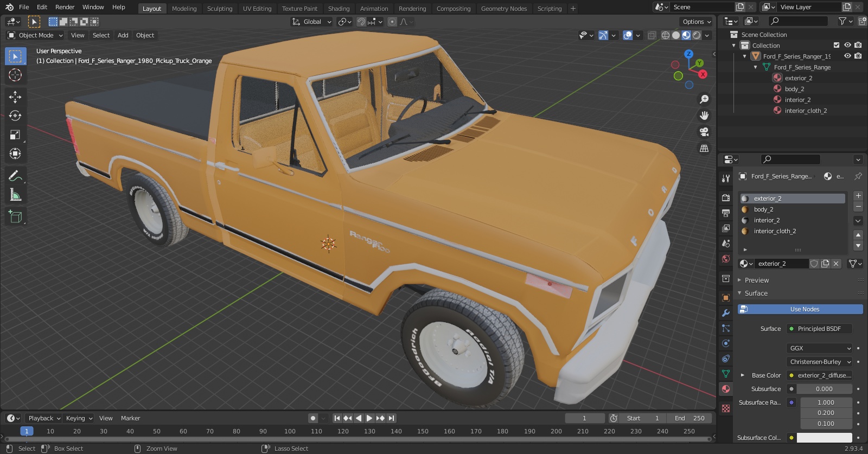Click frame 100 on timeline ruler

[290, 431]
